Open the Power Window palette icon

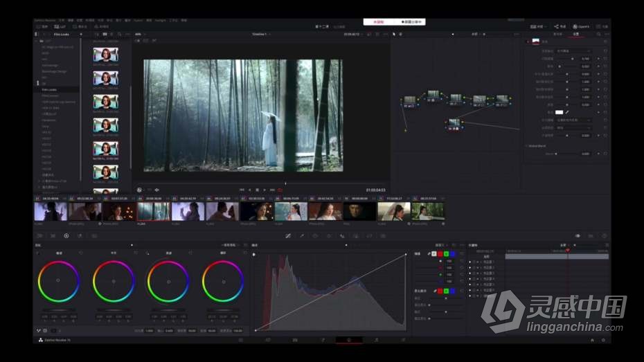coord(316,236)
